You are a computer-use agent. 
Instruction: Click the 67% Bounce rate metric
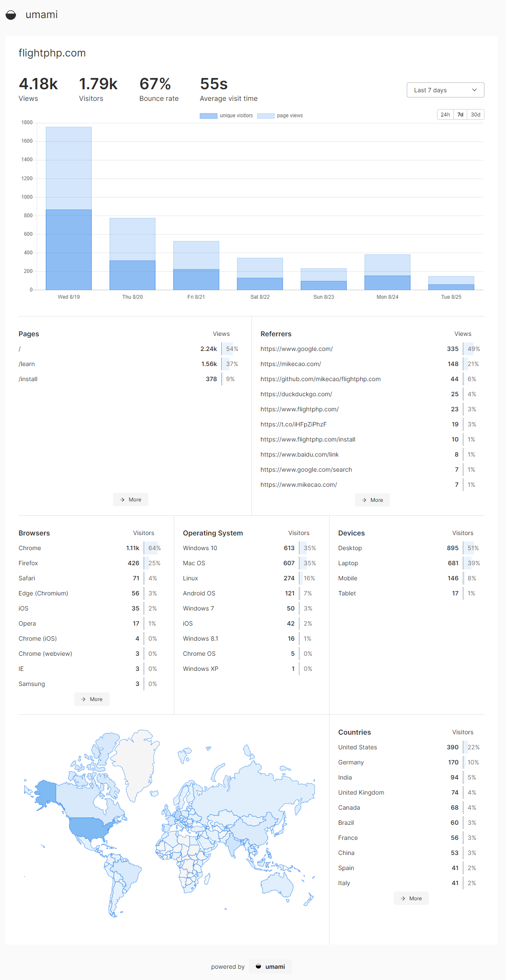point(159,90)
